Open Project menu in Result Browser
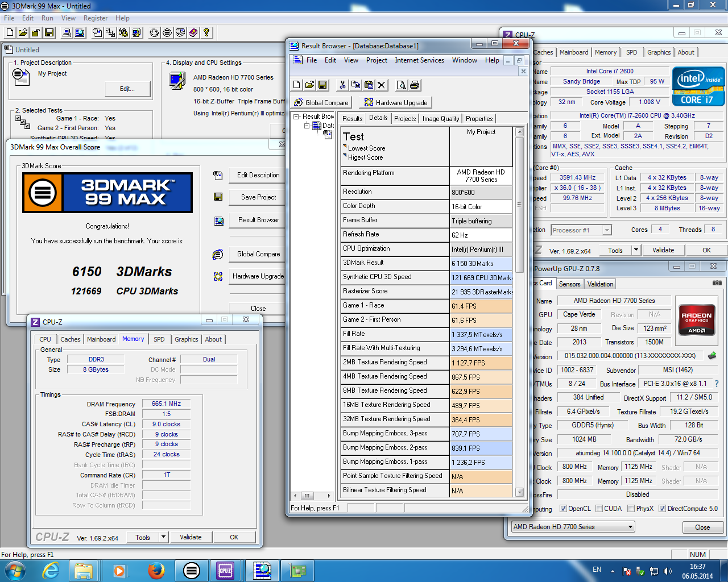 [377, 60]
